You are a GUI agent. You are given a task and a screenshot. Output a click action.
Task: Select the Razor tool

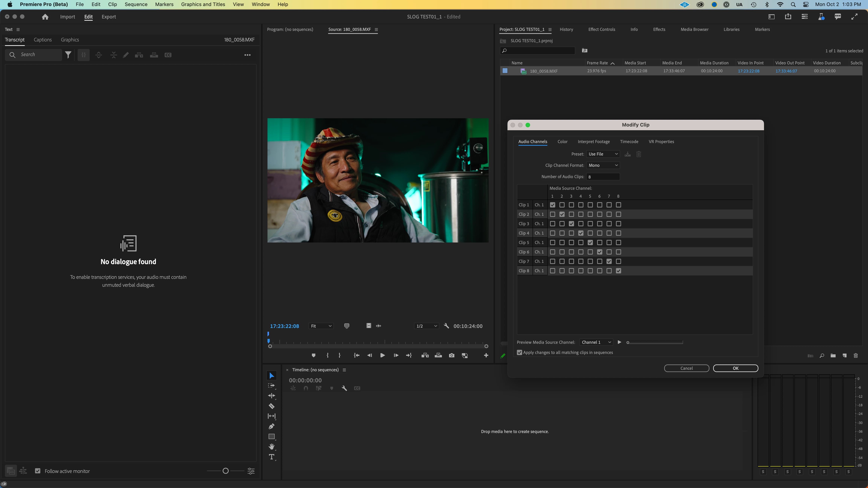271,406
